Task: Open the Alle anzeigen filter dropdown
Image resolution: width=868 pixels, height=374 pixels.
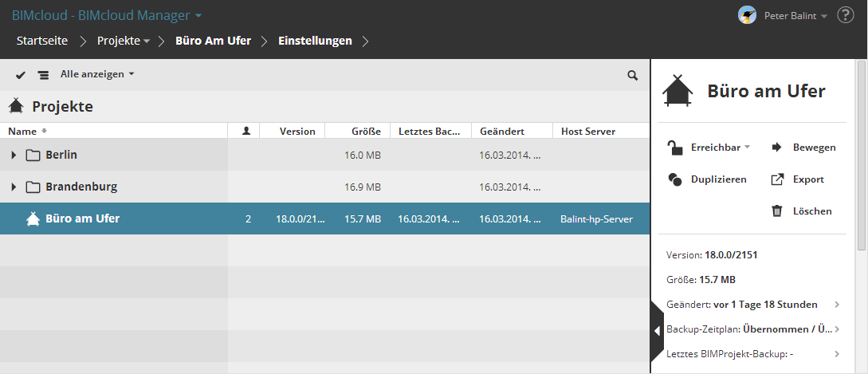Action: [x=97, y=74]
